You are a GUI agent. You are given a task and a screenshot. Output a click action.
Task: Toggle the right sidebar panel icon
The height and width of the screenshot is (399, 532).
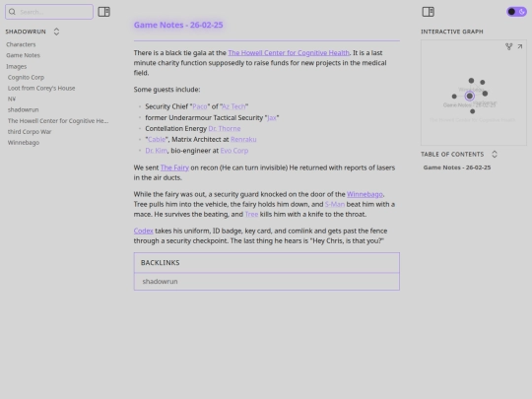(428, 12)
